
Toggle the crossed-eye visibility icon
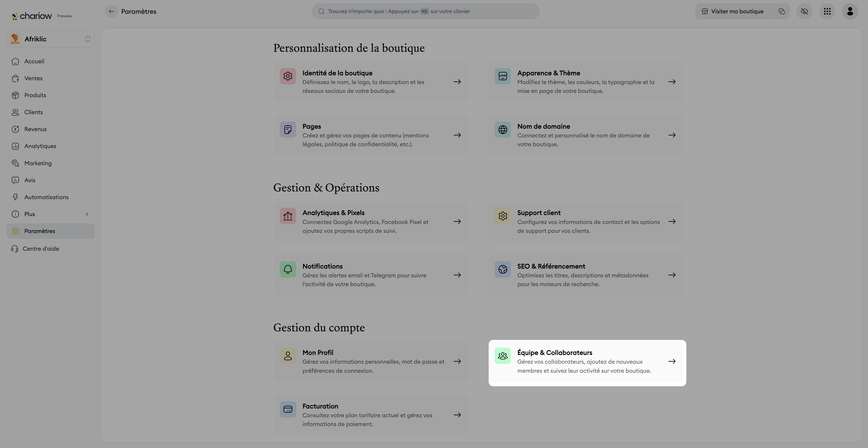pyautogui.click(x=804, y=12)
